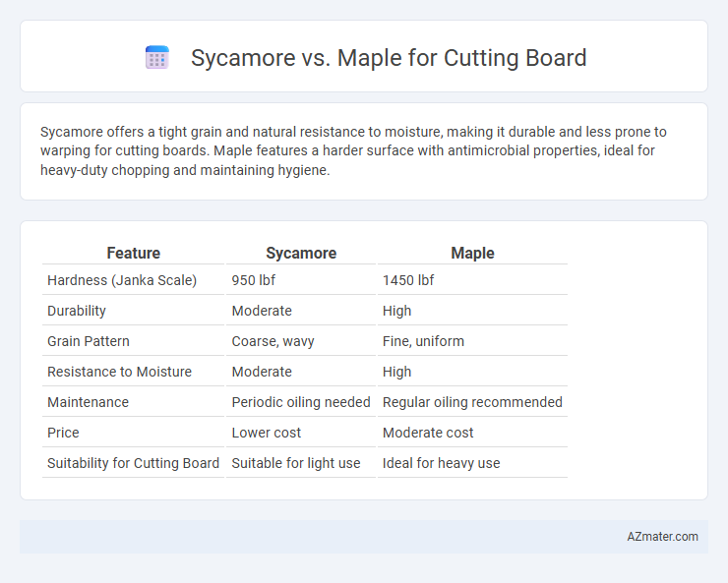Viewport: 728px width, 583px height.
Task: Click 'Moderate' in Resistance to Moisture row
Action: pos(262,372)
